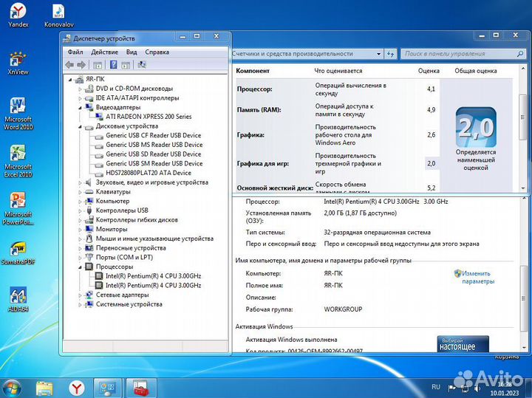532x398 pixels.
Task: Click the RU language indicator in the tray
Action: (436, 387)
